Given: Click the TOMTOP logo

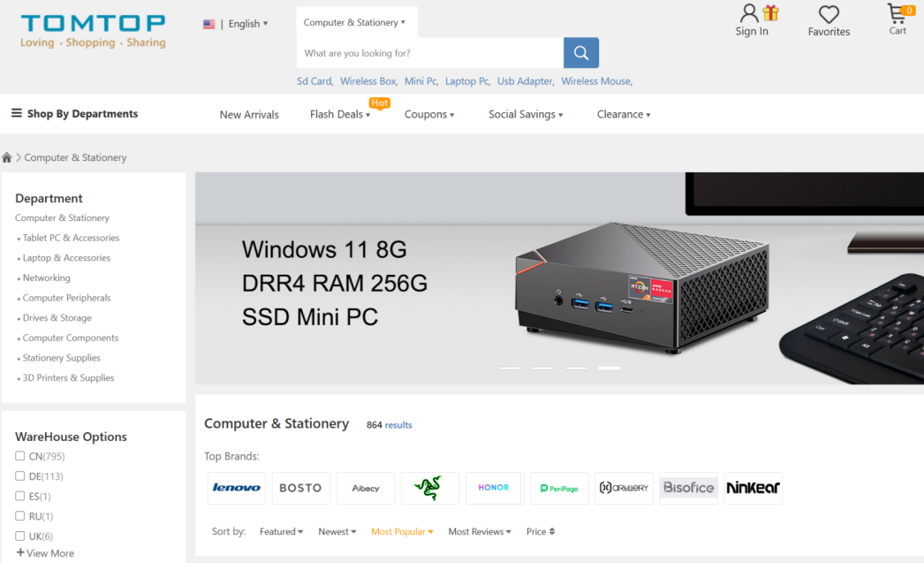Looking at the screenshot, I should pyautogui.click(x=93, y=31).
